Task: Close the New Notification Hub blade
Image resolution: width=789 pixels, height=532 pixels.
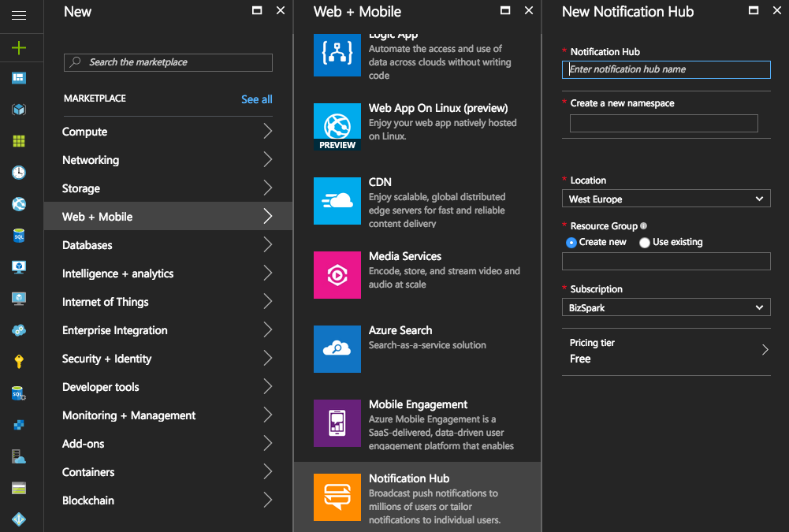Action: tap(777, 10)
